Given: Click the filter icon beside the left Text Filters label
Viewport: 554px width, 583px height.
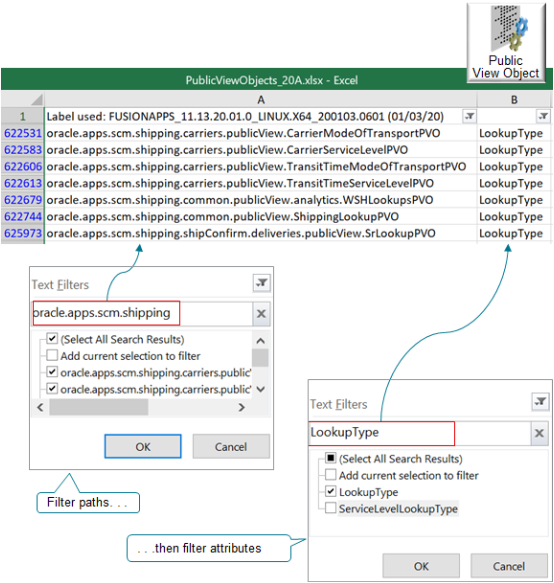Looking at the screenshot, I should coord(262,283).
